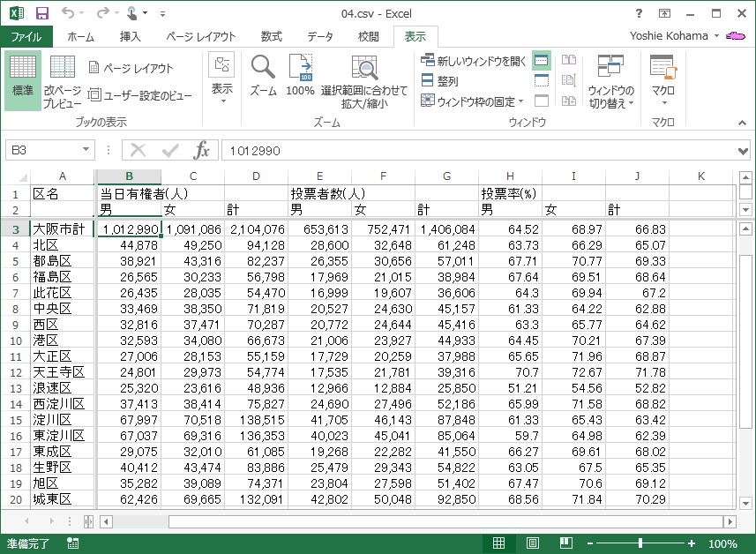756x554 pixels.
Task: Collapse the ribbon with the chevron
Action: point(742,123)
